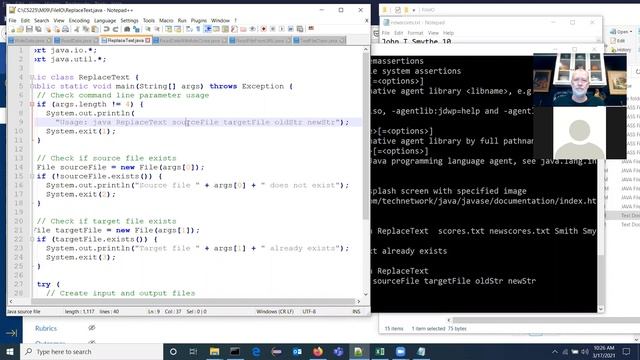Expand the Open dropdown arrow in Explorer
This screenshot has height=360, width=640.
pos(631,31)
